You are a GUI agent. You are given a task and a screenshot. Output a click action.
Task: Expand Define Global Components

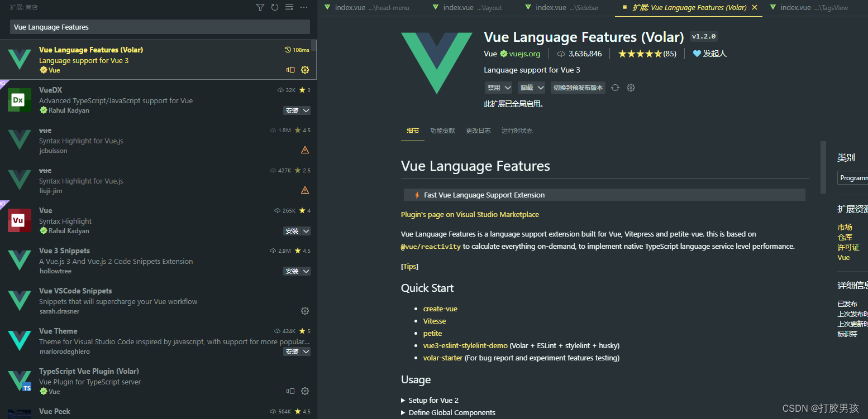click(x=448, y=412)
